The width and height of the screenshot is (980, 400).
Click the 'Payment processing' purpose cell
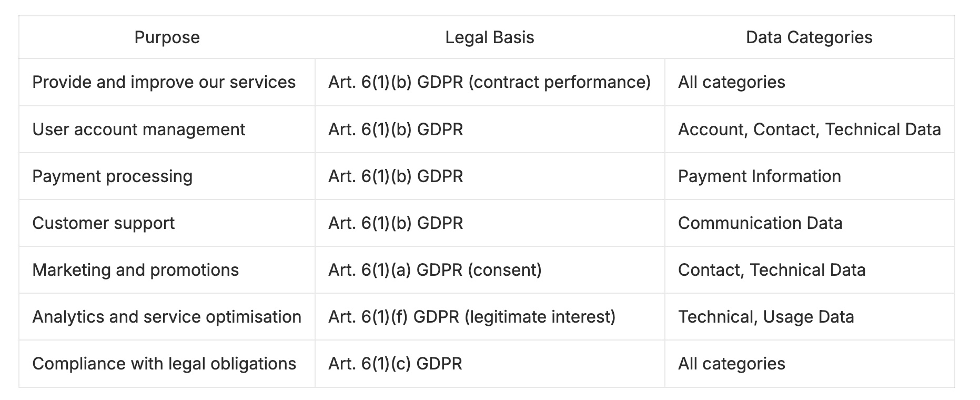(x=112, y=176)
